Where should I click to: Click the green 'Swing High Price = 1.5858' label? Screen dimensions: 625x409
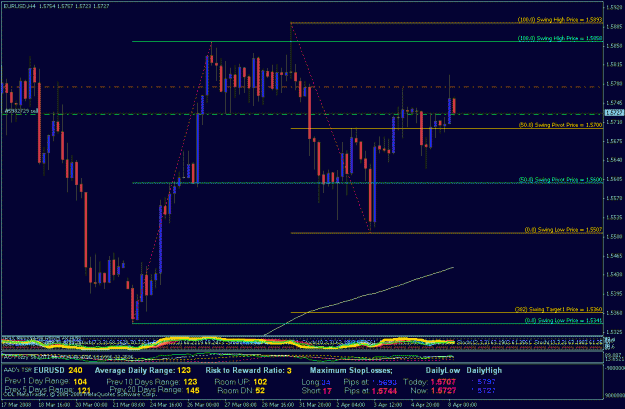(560, 38)
